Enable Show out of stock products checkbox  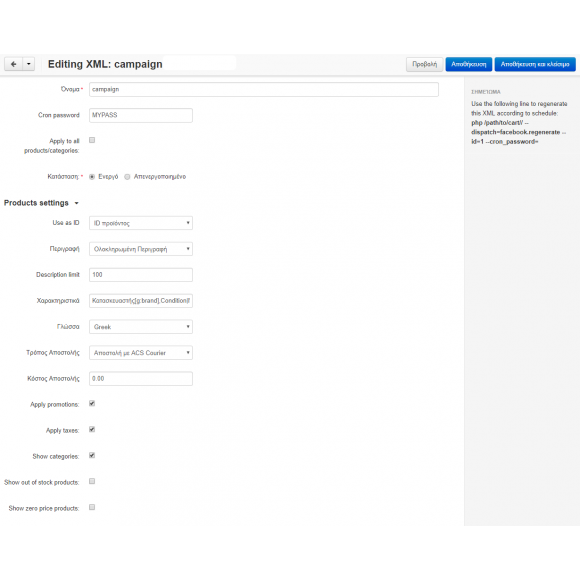(92, 481)
